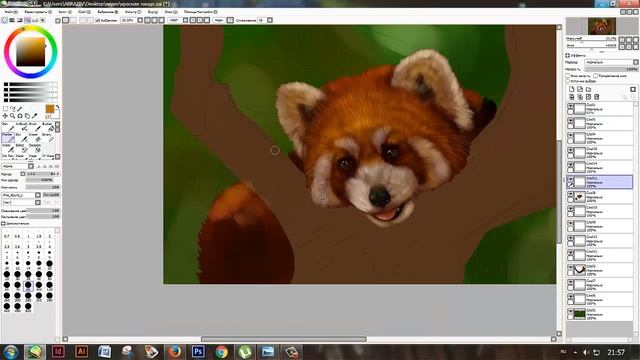
Task: Create a new normal layer
Action: pos(571,89)
